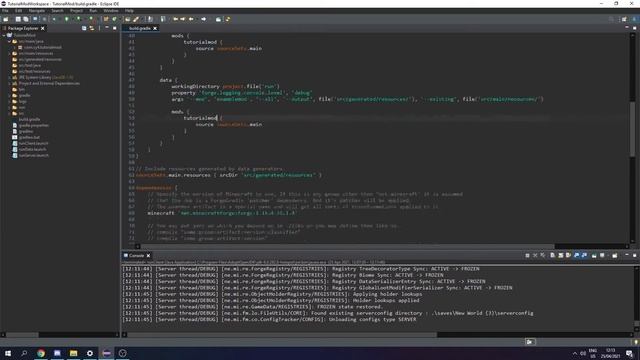The width and height of the screenshot is (640, 360).
Task: Select runClient.launch in Package Explorer
Action: click(x=33, y=143)
